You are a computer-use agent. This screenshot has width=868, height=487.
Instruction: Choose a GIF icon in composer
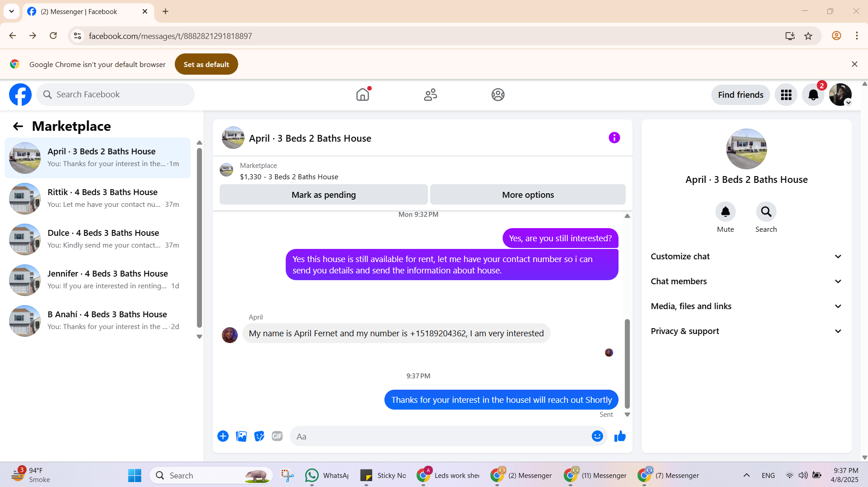pos(277,436)
